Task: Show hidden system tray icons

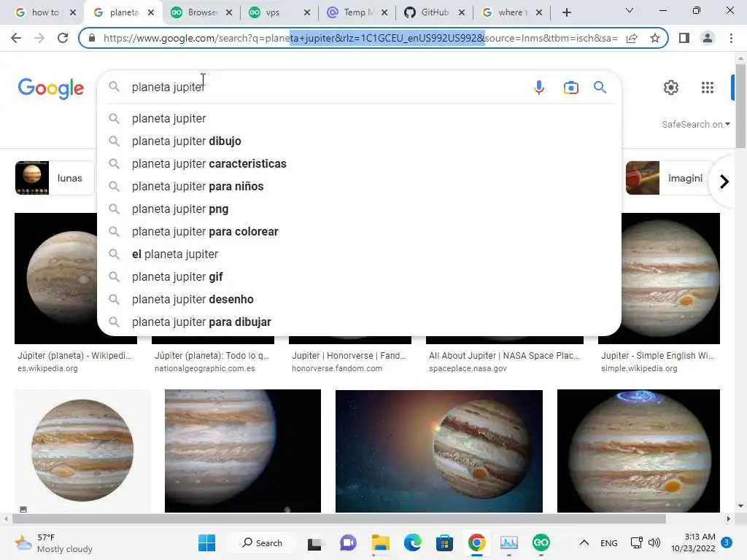Action: click(x=584, y=542)
